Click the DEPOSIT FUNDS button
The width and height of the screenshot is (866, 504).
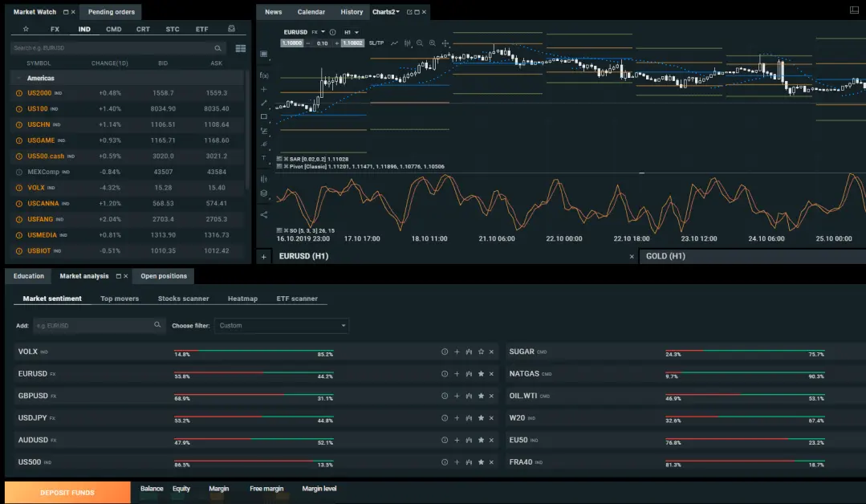coord(66,491)
